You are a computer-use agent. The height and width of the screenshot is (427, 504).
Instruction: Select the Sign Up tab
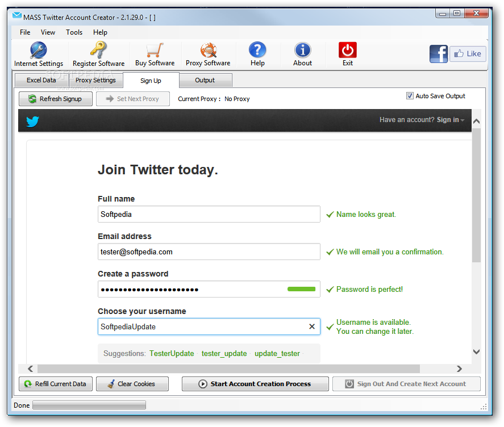151,80
